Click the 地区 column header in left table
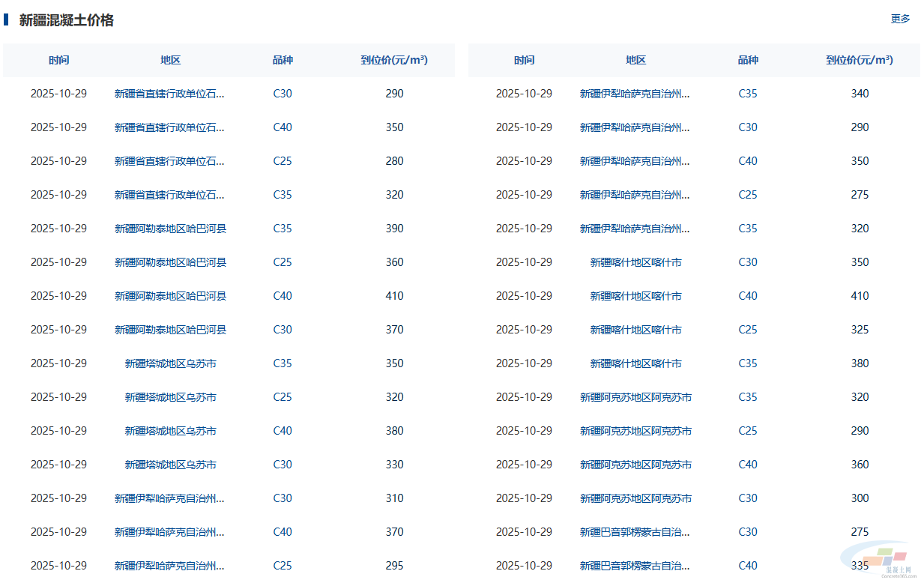This screenshot has height=586, width=924. [x=170, y=60]
